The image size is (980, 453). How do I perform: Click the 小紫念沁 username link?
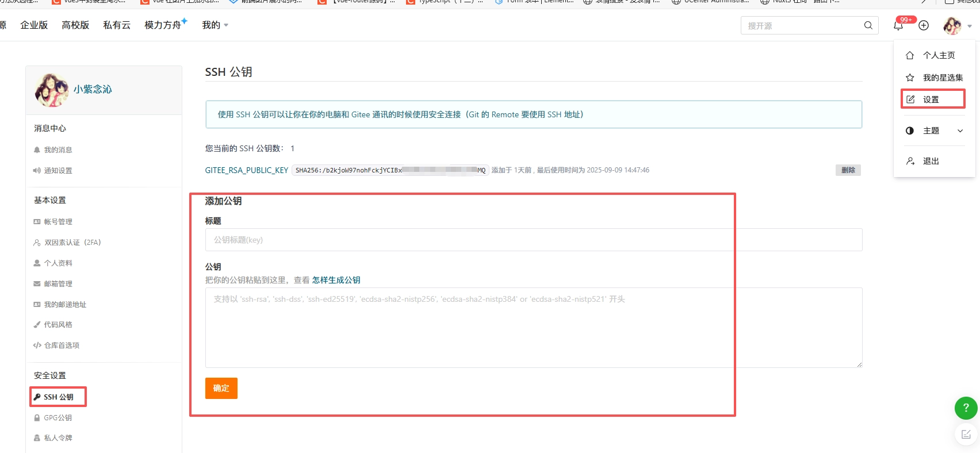pos(93,90)
